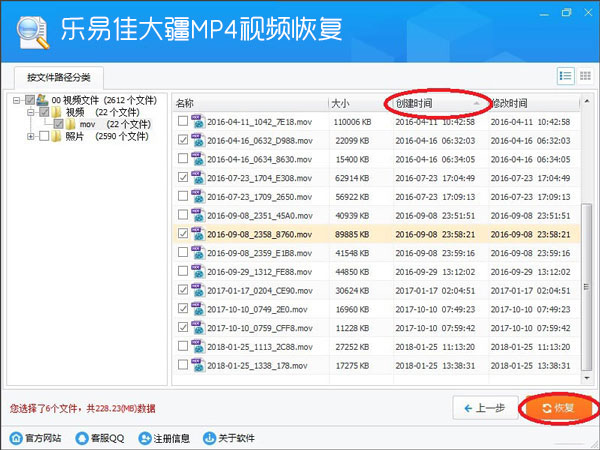Image resolution: width=600 pixels, height=450 pixels.
Task: Collapse the 00 视频文件 root node
Action: (x=16, y=100)
